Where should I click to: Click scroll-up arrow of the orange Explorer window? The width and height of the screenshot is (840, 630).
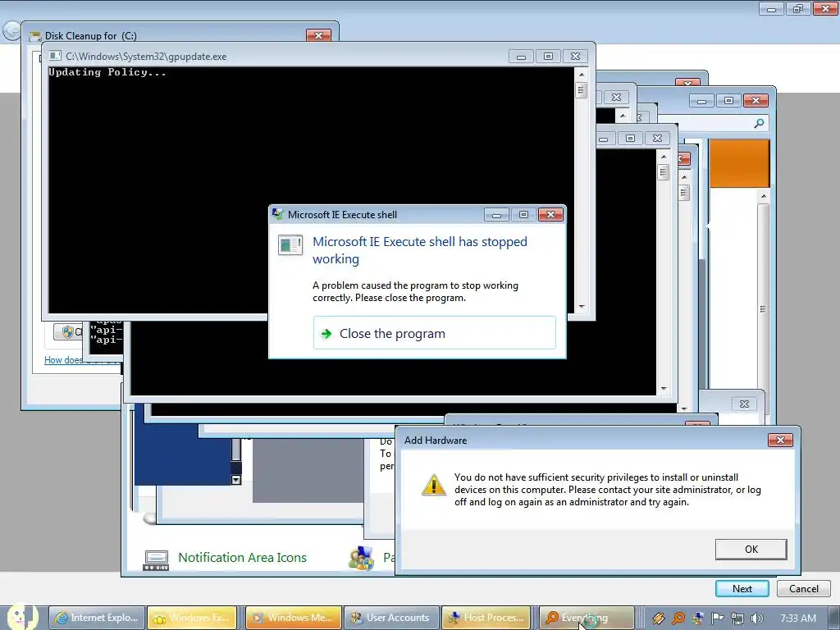(x=764, y=197)
